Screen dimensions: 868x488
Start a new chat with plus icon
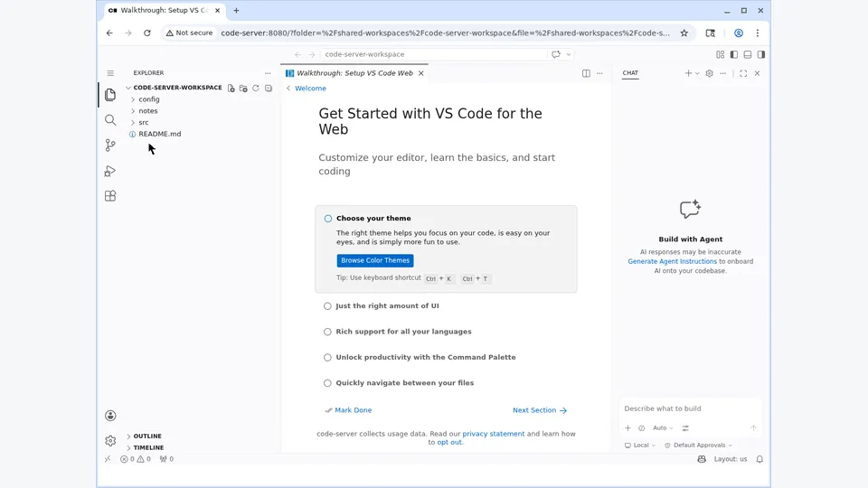click(688, 73)
